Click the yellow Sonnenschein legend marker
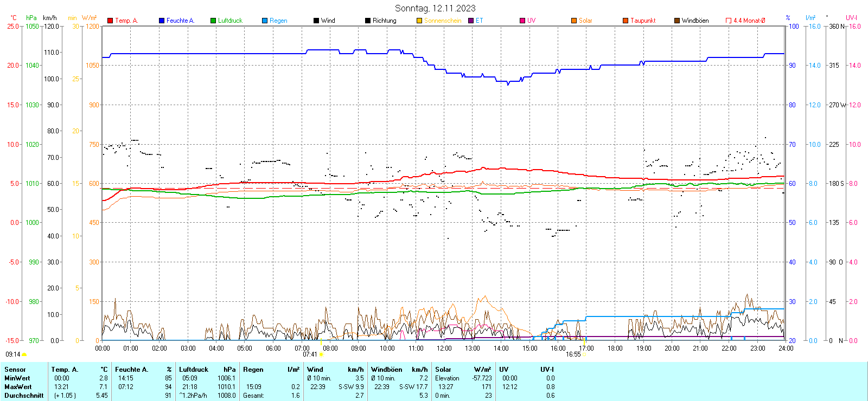 coord(419,21)
